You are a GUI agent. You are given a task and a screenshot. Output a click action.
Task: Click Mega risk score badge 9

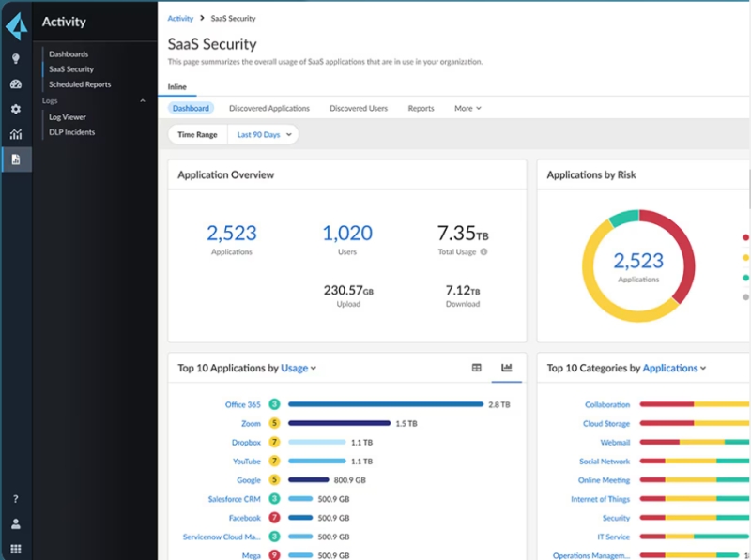click(274, 554)
